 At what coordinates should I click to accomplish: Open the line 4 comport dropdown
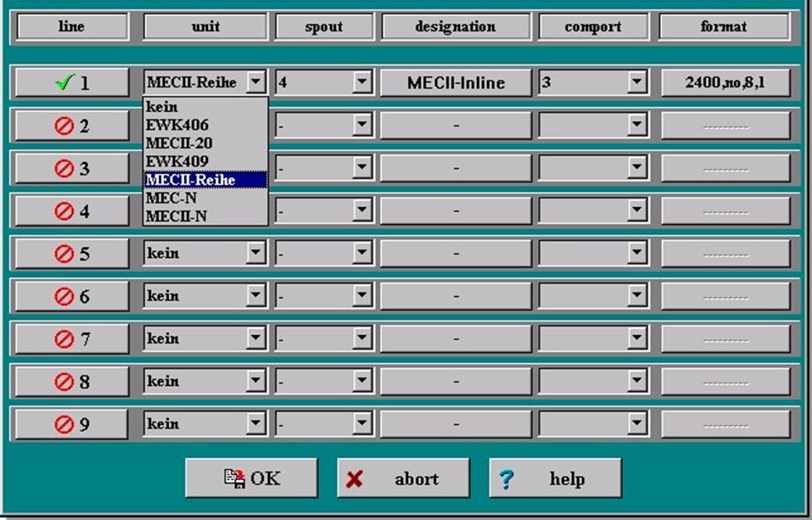coord(636,210)
